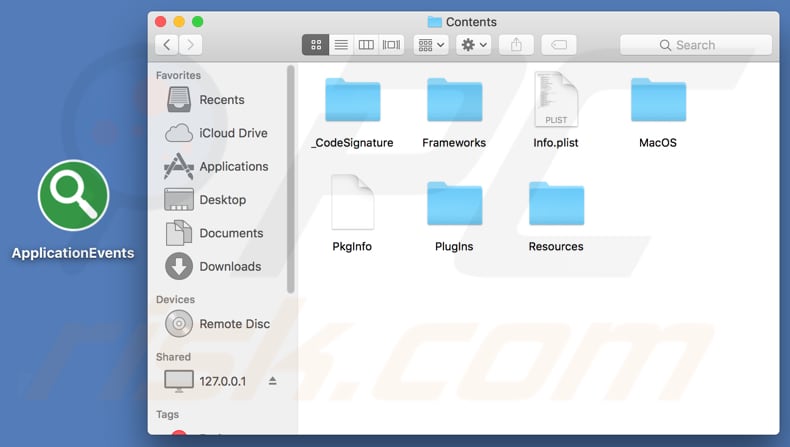The height and width of the screenshot is (447, 790).
Task: Click the sidebar scrollbar
Action: click(x=291, y=180)
